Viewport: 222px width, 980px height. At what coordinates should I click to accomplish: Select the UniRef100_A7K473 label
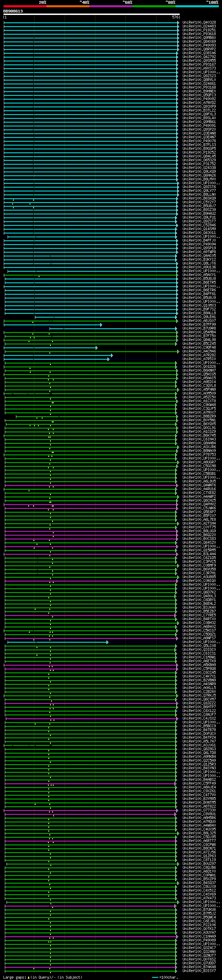pyautogui.click(x=199, y=898)
